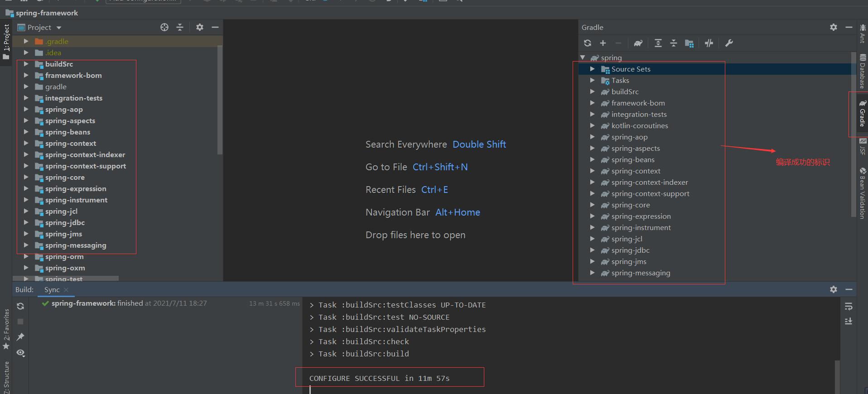Open the Ant side tab
Viewport: 868px width, 394px height.
(863, 34)
